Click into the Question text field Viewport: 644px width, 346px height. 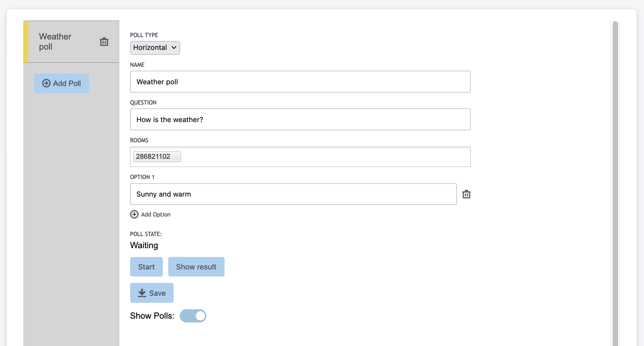[x=300, y=119]
